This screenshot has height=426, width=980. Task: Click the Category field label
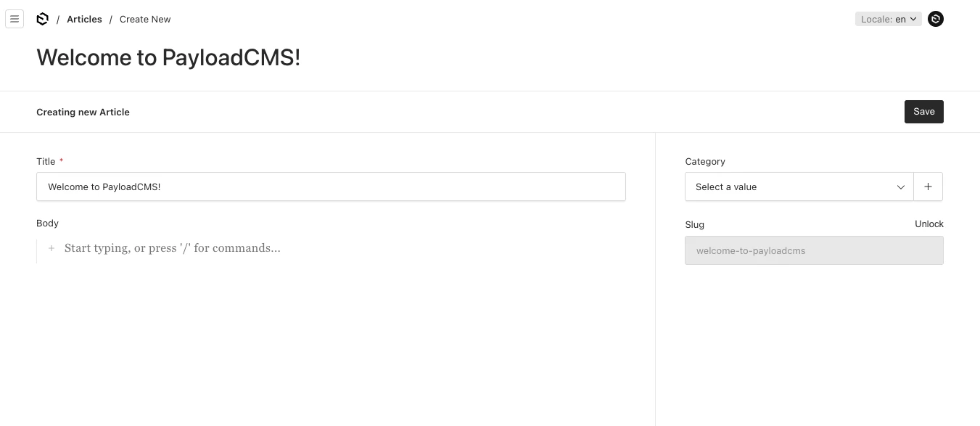coord(704,161)
